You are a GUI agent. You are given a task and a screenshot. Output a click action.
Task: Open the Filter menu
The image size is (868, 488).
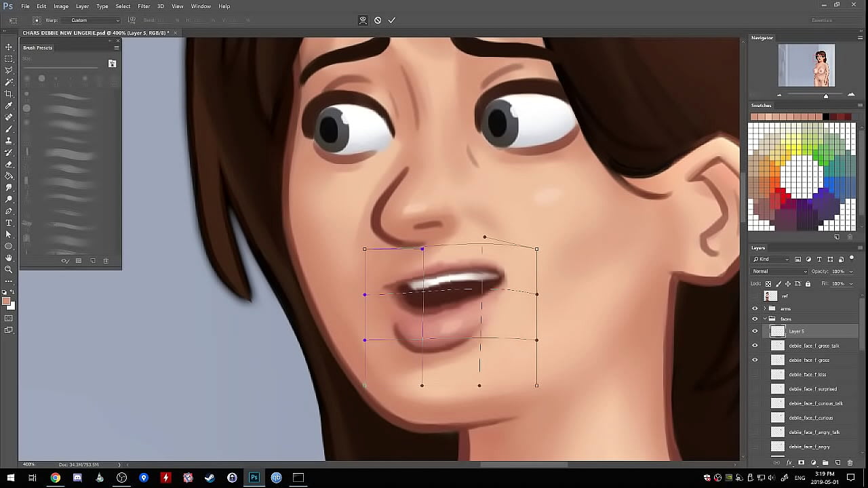coord(144,6)
